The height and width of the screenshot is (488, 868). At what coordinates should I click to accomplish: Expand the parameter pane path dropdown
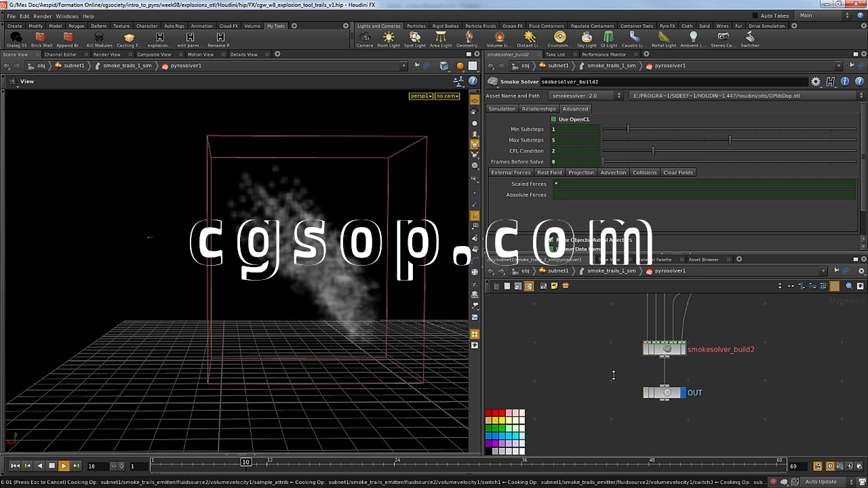839,66
